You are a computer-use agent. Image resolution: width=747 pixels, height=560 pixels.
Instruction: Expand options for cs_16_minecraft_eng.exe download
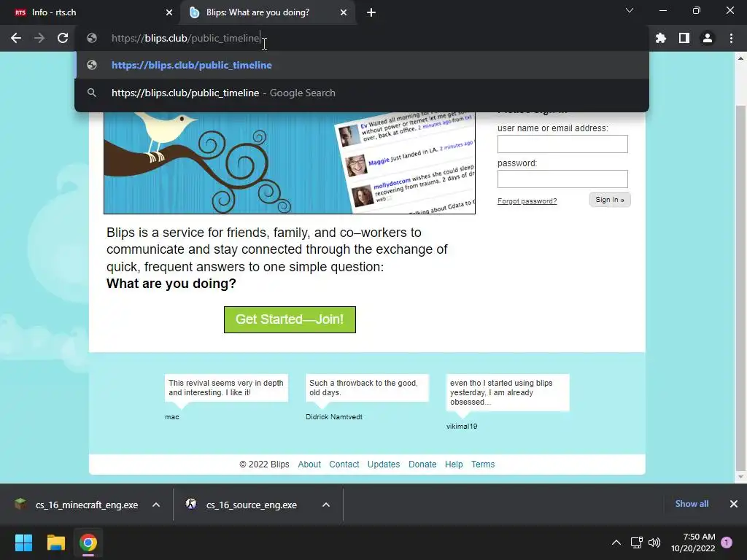156,505
